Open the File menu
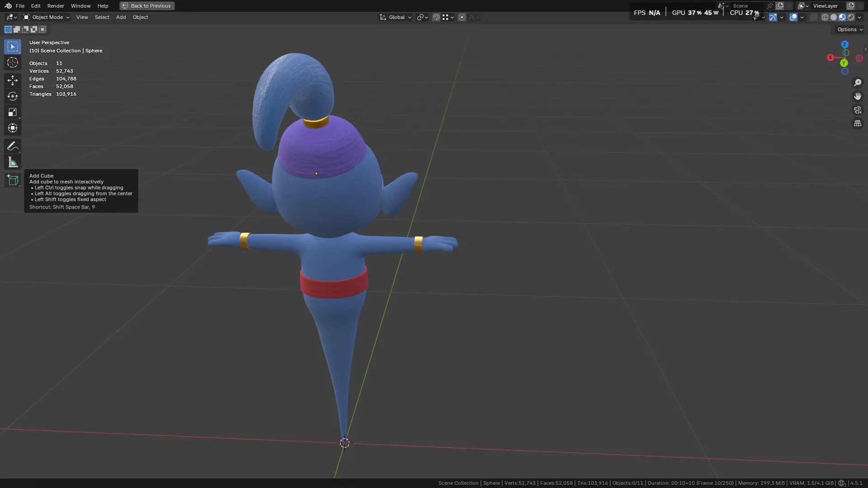 click(x=20, y=6)
